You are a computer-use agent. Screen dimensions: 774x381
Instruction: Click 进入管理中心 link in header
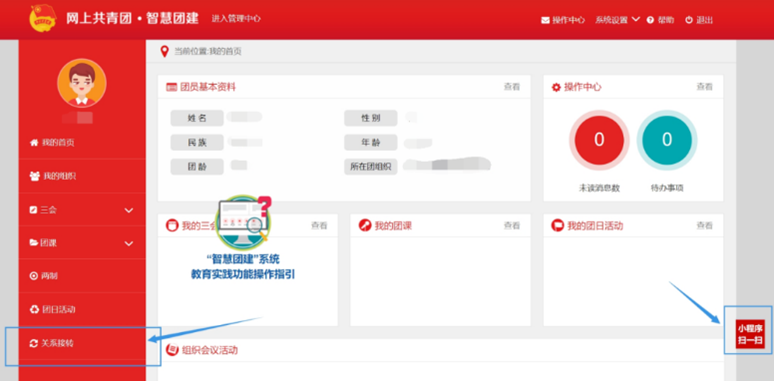click(x=236, y=19)
